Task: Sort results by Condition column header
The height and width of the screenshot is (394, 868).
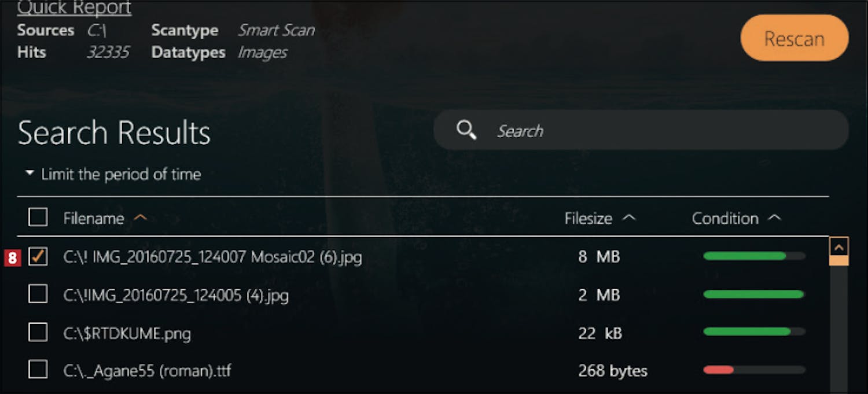Action: 725,218
